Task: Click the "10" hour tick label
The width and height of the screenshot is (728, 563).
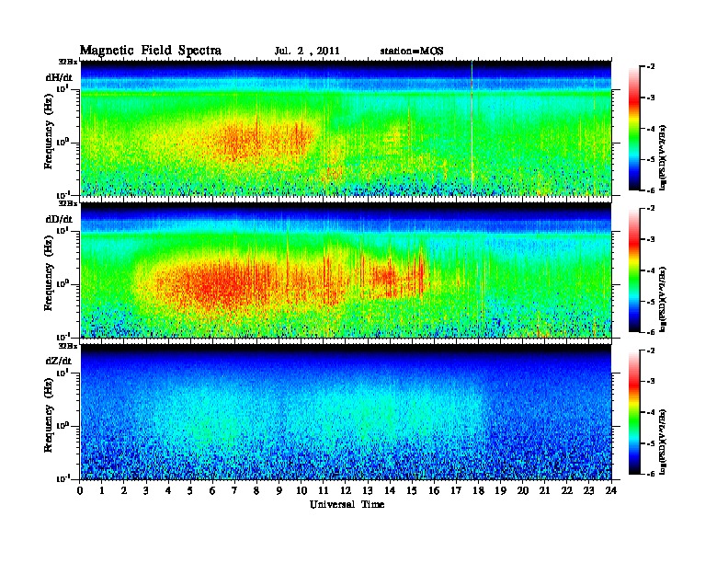Action: (301, 490)
